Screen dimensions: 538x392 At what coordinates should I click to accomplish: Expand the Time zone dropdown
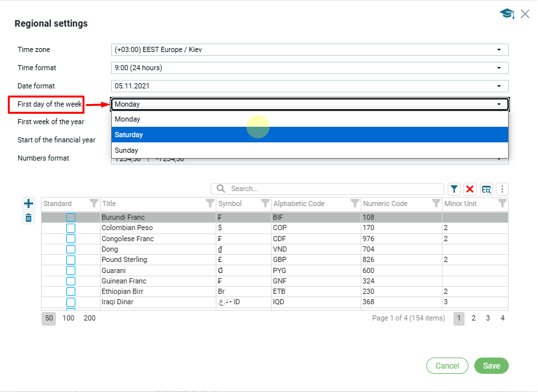coord(498,50)
